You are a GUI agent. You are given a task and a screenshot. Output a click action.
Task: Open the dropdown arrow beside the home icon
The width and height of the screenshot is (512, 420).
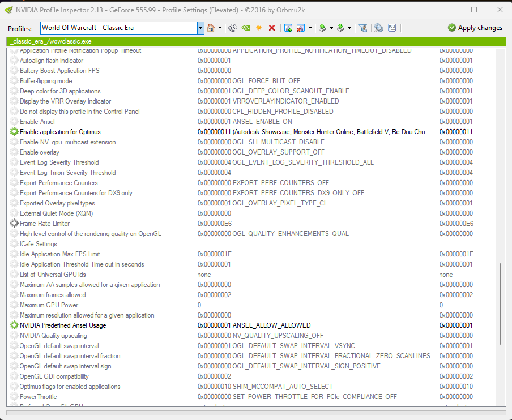click(220, 28)
